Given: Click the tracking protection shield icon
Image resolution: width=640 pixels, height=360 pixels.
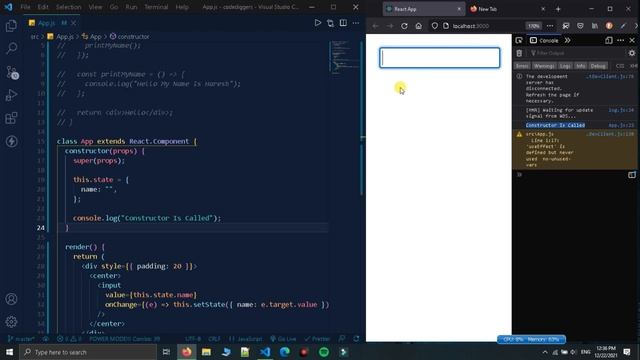Looking at the screenshot, I should click(x=435, y=26).
